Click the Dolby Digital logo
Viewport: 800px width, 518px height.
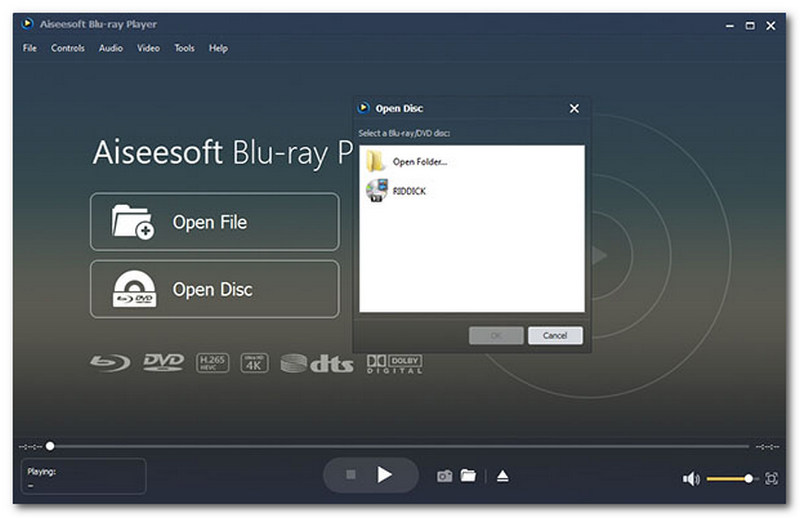394,363
